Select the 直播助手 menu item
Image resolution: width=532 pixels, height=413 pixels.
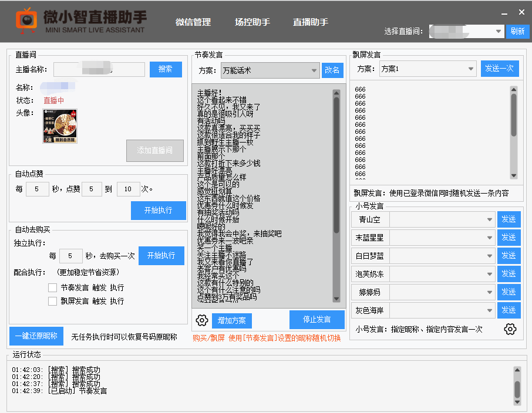pos(309,22)
